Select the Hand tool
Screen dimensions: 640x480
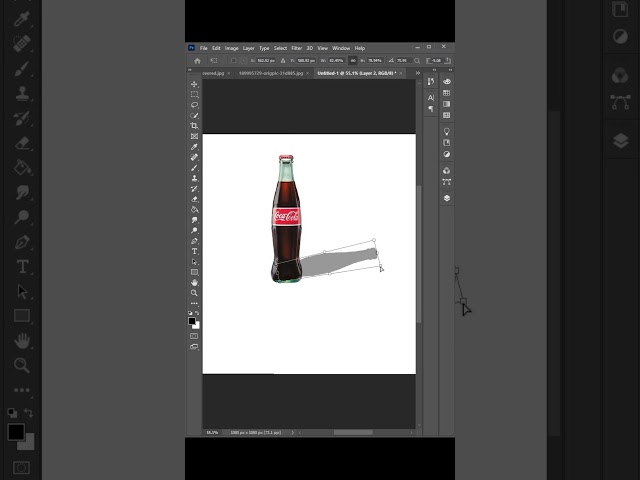tap(194, 282)
